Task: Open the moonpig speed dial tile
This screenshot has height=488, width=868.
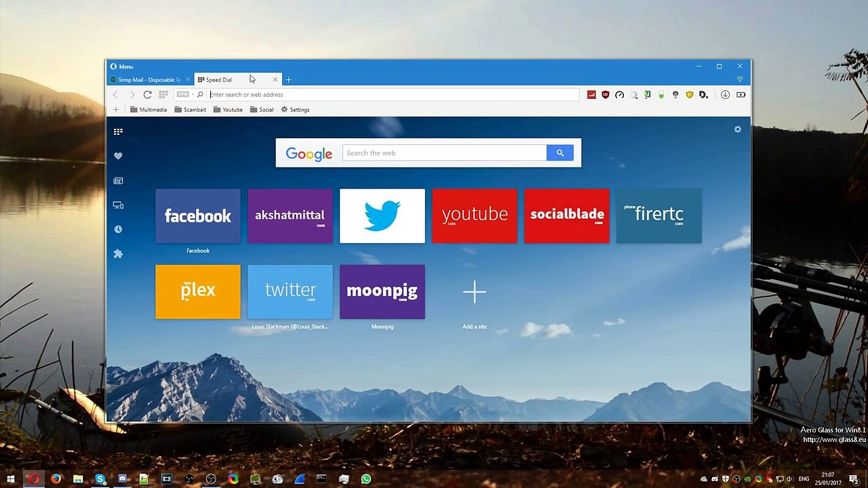Action: coord(382,292)
